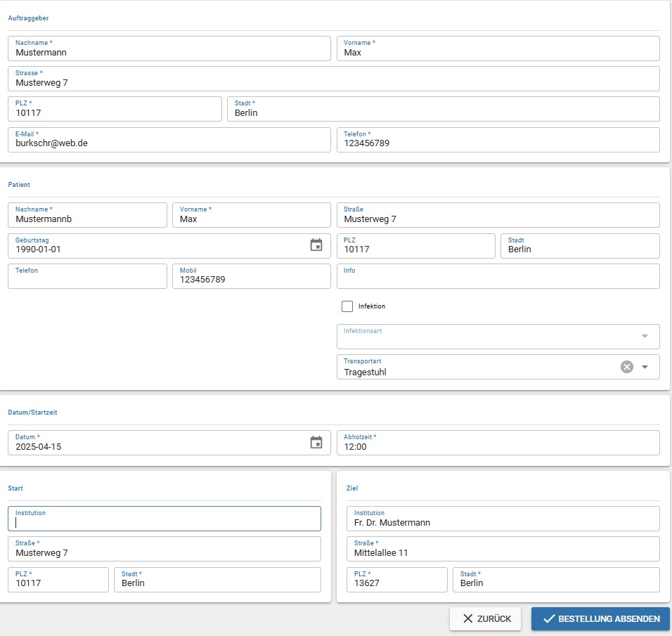Edit Patient Nachname field Mustermannb
This screenshot has width=672, height=636.
tap(87, 215)
